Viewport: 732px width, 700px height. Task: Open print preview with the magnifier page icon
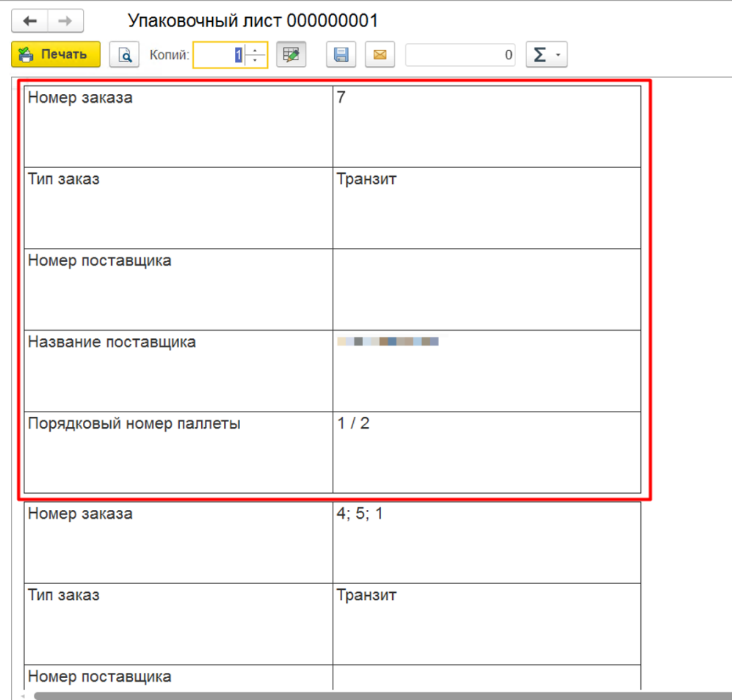tap(124, 54)
